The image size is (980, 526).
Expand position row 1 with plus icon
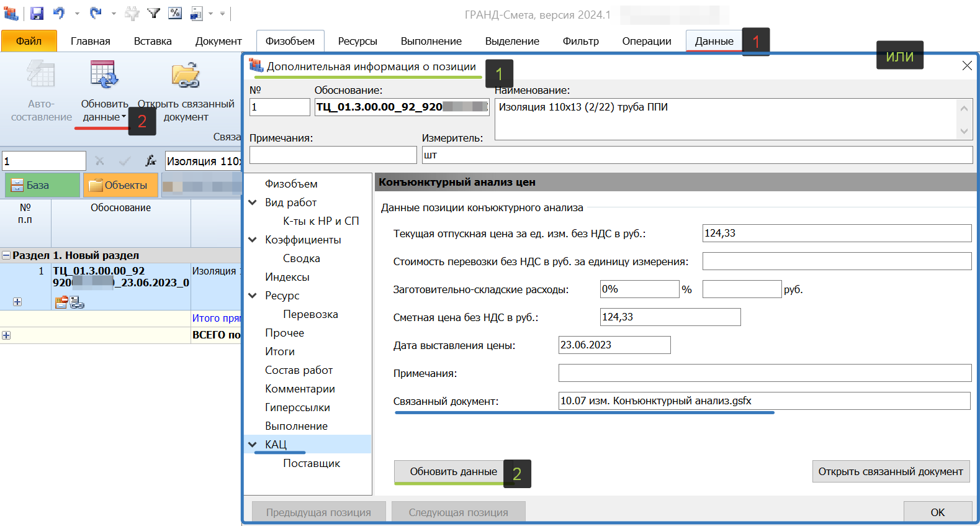pos(17,302)
